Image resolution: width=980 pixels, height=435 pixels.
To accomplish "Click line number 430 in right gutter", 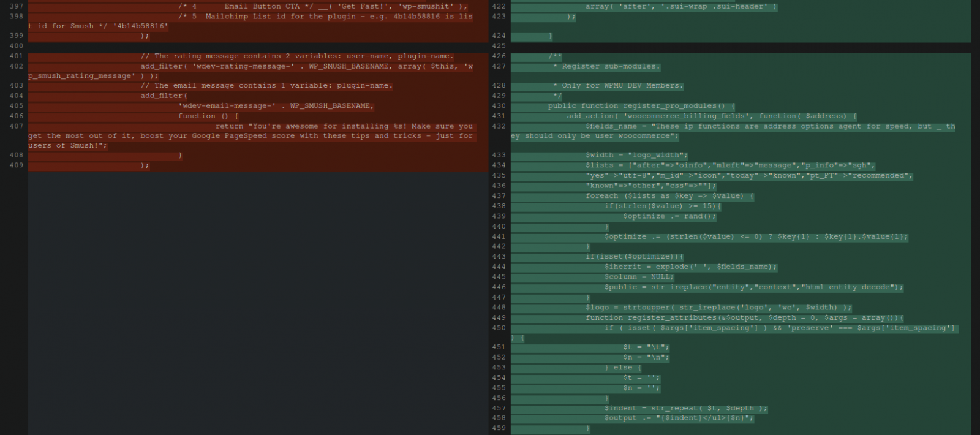I will [x=499, y=106].
